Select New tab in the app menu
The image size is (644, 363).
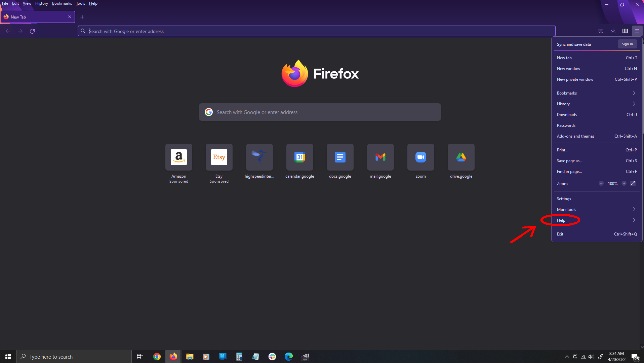[597, 58]
